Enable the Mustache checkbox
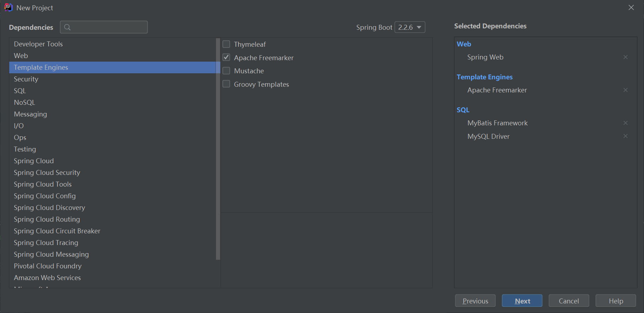This screenshot has height=313, width=644. pyautogui.click(x=226, y=71)
